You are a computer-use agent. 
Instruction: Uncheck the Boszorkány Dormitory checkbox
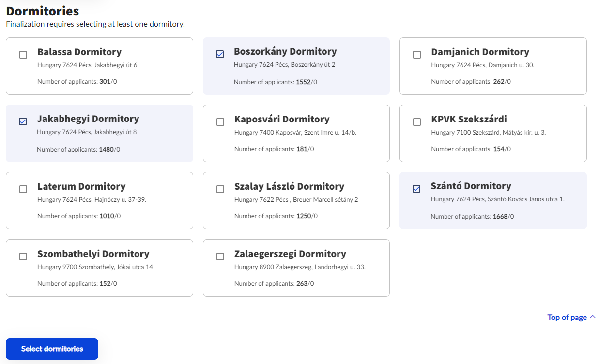tap(220, 54)
